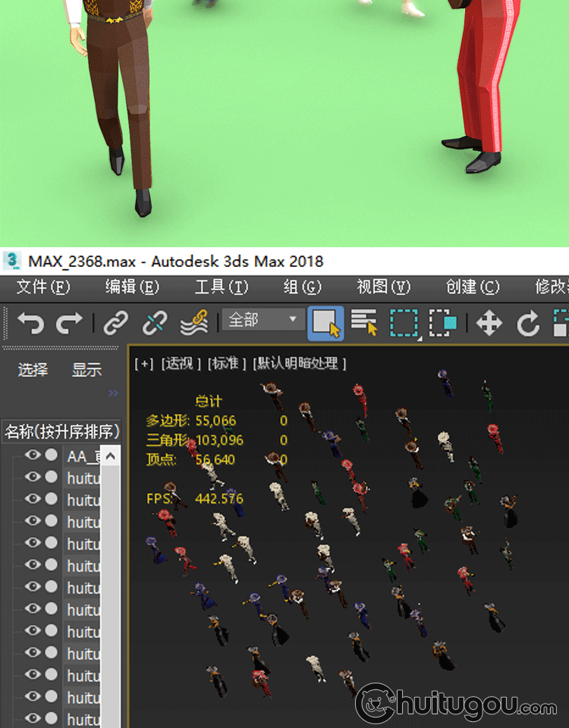Viewport: 569px width, 728px height.
Task: Toggle the round dot icon on the AA_ row
Action: tap(51, 455)
